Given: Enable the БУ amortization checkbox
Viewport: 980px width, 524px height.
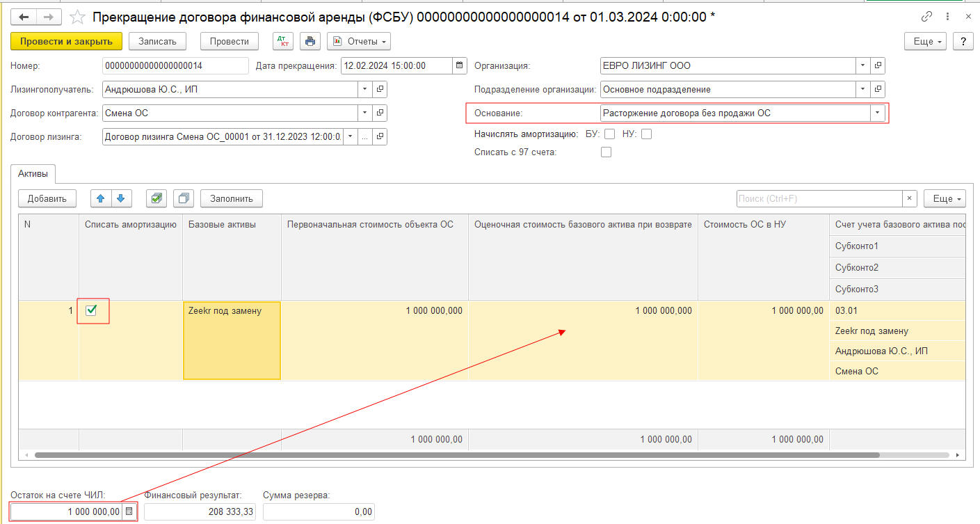Looking at the screenshot, I should 610,134.
